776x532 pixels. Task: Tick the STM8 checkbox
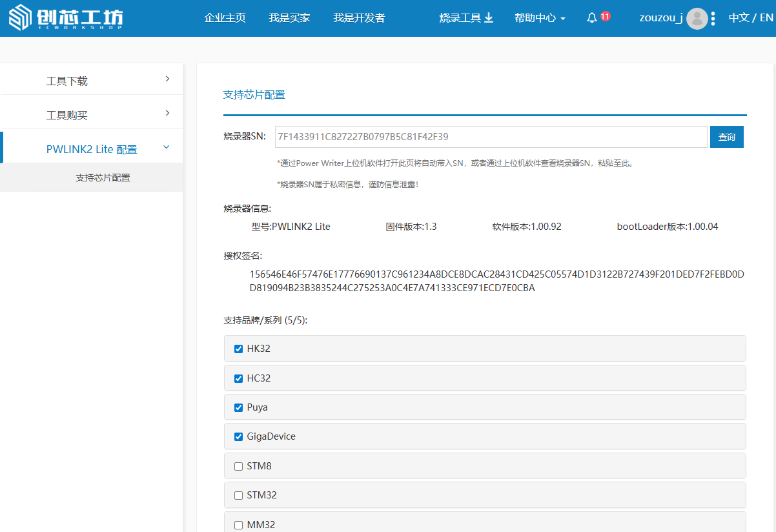[x=238, y=466]
